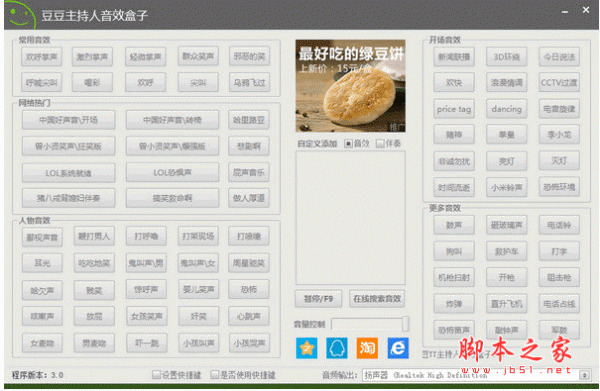Viewport: 600px width, 391px height.
Task: Play the 救护车 ambulance siren
Action: (506, 251)
